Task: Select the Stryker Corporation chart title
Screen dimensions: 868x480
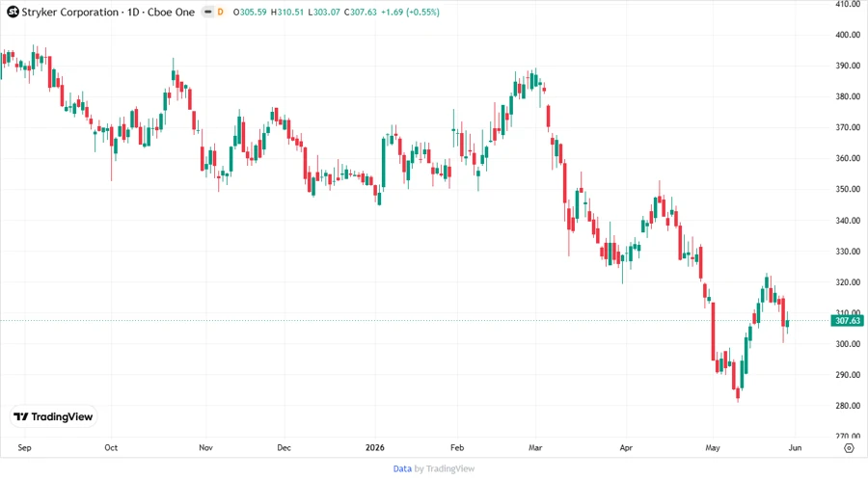Action: (x=108, y=12)
